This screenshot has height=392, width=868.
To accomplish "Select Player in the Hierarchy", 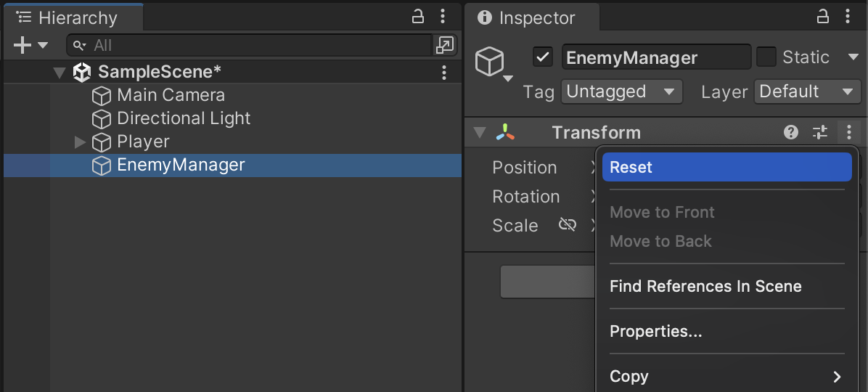I will 143,142.
